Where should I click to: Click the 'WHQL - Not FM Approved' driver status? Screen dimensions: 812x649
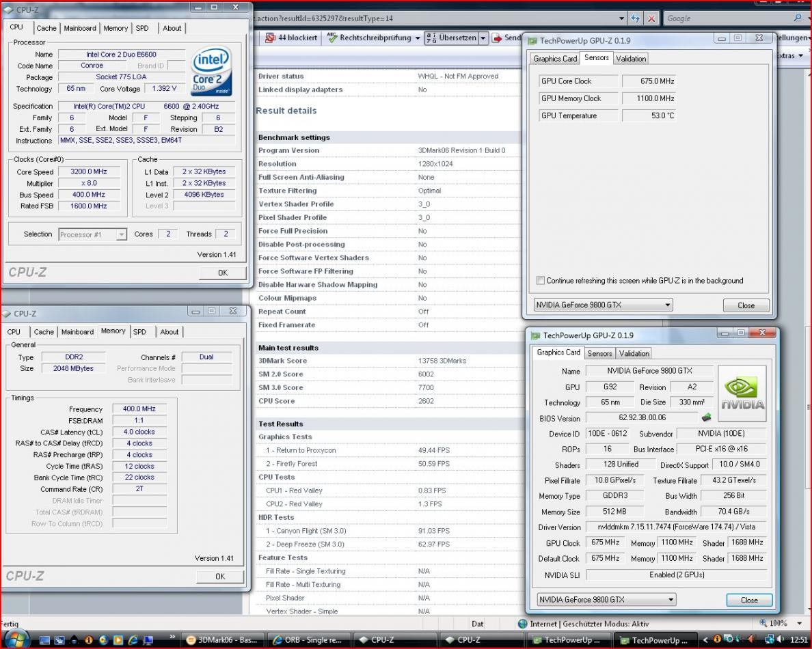coord(458,76)
